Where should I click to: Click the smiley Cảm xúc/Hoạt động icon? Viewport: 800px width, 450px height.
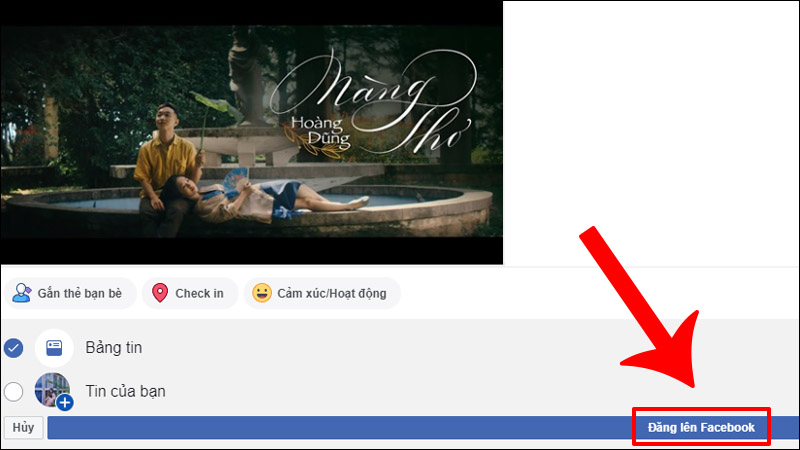pos(262,293)
